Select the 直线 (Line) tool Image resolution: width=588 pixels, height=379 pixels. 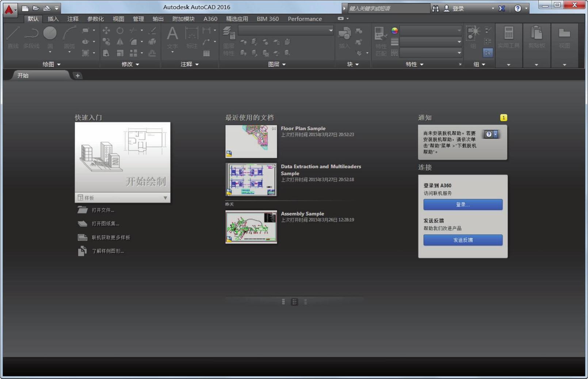click(13, 38)
